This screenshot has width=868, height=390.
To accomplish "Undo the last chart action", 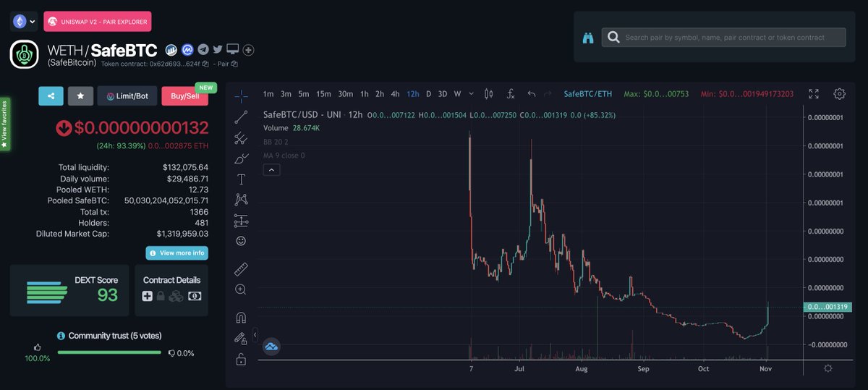I will point(532,94).
